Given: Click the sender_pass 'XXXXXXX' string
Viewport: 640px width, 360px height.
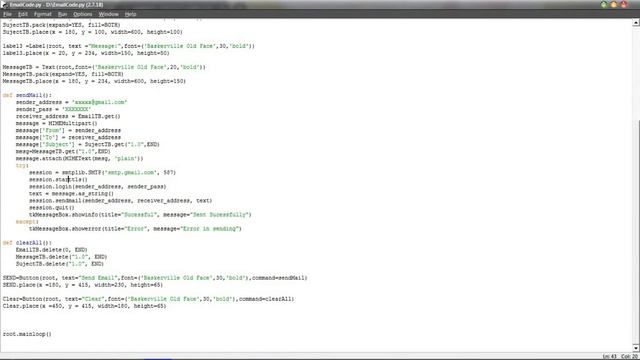Looking at the screenshot, I should 76,109.
